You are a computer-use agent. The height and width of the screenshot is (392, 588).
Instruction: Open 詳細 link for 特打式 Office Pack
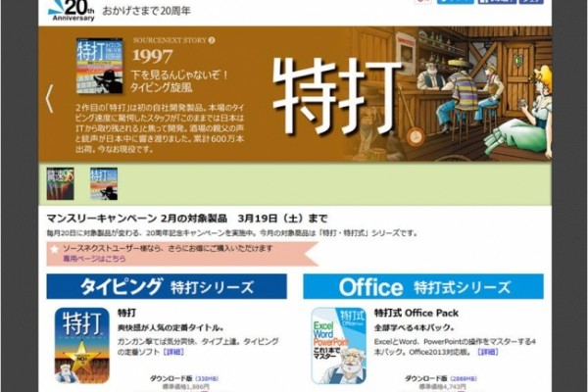pos(488,352)
